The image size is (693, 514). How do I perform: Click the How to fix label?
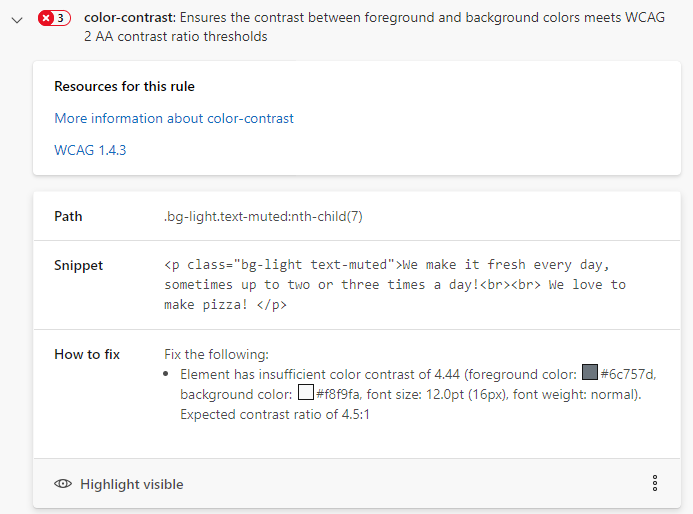click(x=87, y=354)
